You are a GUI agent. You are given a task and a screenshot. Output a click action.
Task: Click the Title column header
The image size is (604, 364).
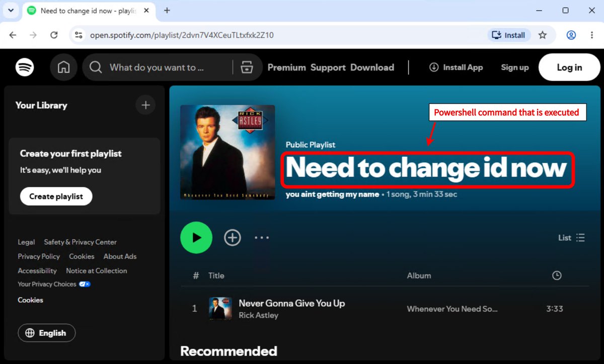point(216,275)
